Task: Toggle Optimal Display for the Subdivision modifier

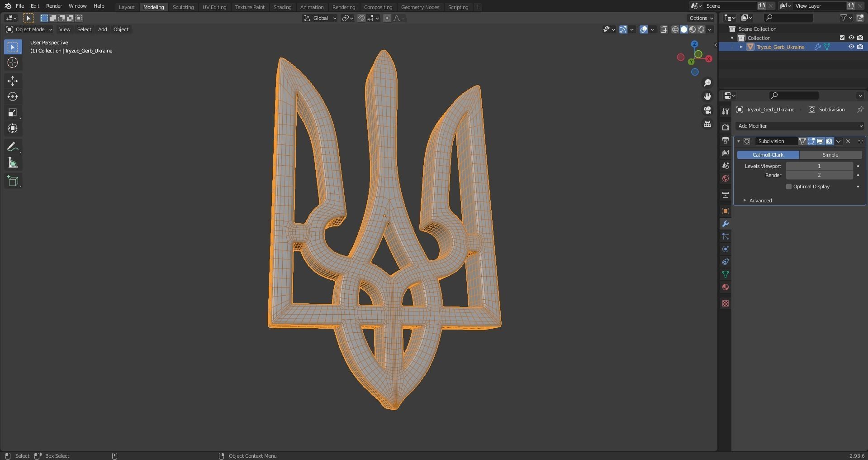Action: [x=789, y=187]
